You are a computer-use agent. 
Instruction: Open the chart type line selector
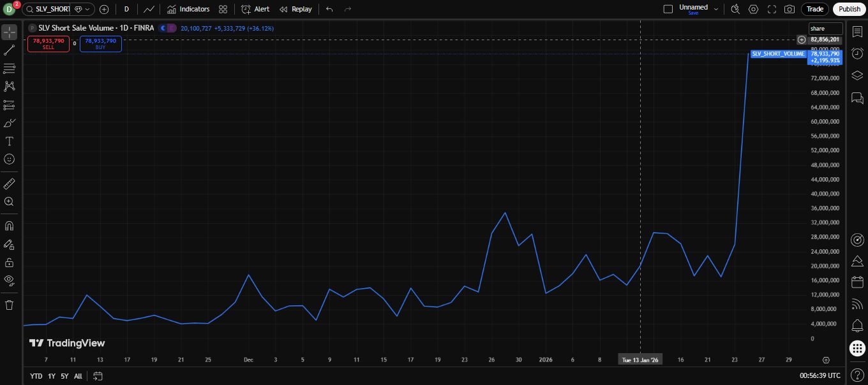coord(149,9)
